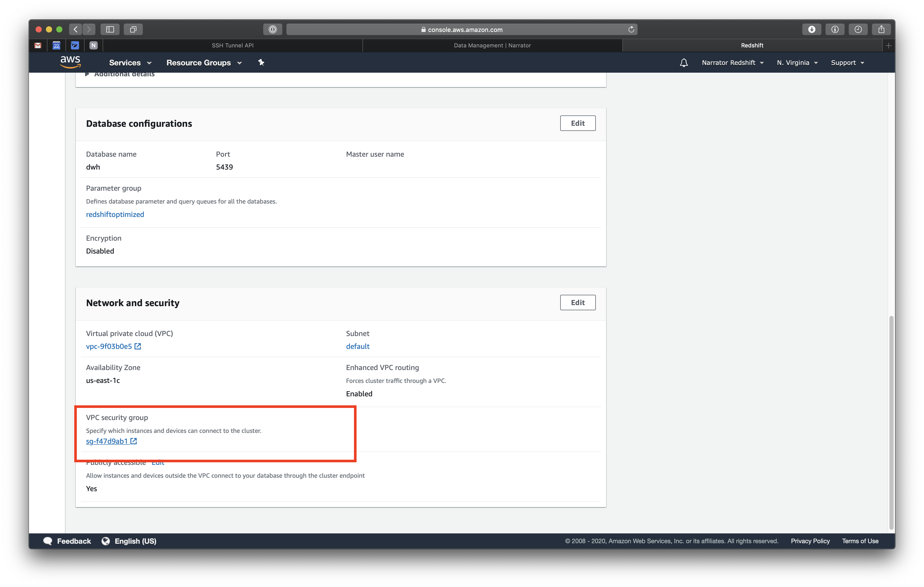The height and width of the screenshot is (587, 924).
Task: Switch to Data Management Narrator tab
Action: 492,45
